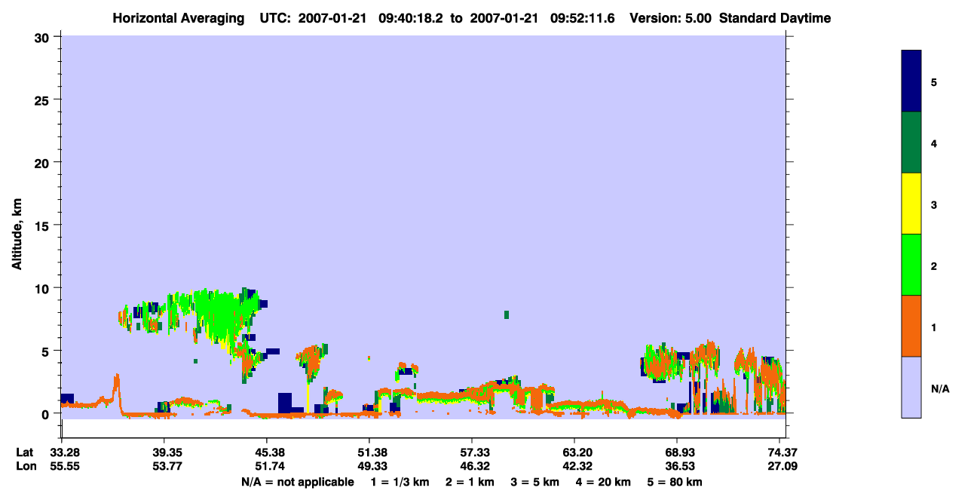980x503 pixels.
Task: Click the colorbar label '2'
Action: point(934,266)
